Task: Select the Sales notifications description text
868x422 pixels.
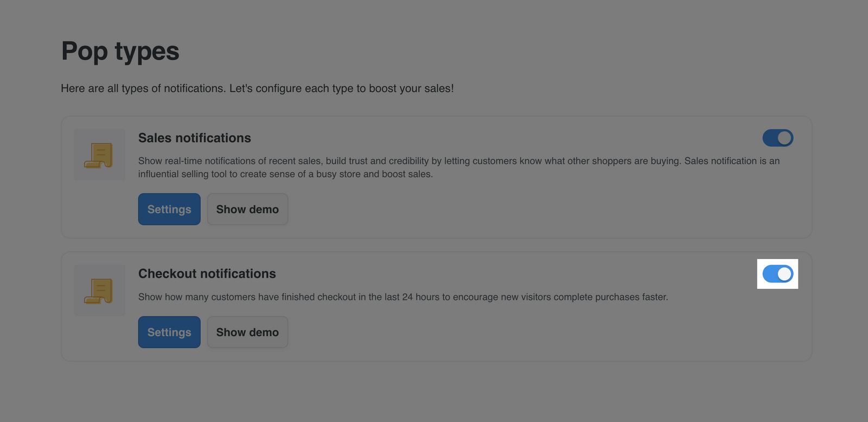Action: (x=459, y=167)
